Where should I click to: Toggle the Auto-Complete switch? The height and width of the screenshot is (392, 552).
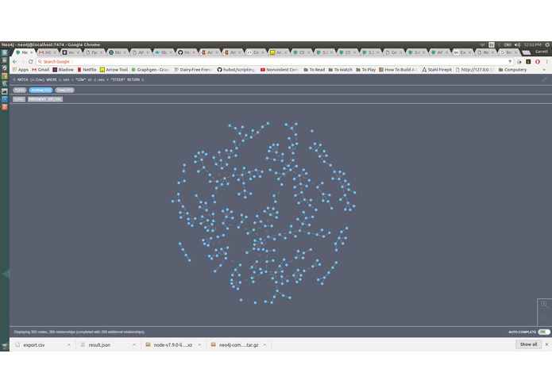click(544, 332)
